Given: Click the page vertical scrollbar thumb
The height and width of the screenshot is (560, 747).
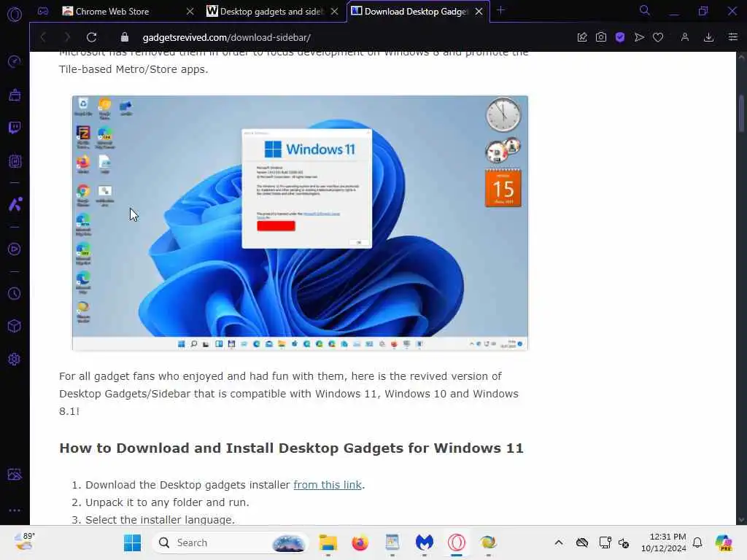Looking at the screenshot, I should pos(741,114).
